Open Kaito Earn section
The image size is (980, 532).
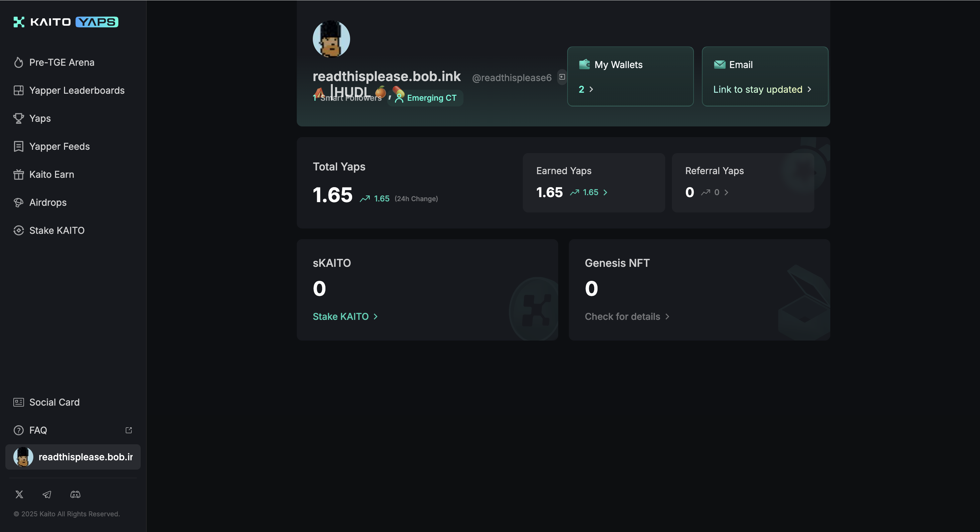[x=73, y=174]
